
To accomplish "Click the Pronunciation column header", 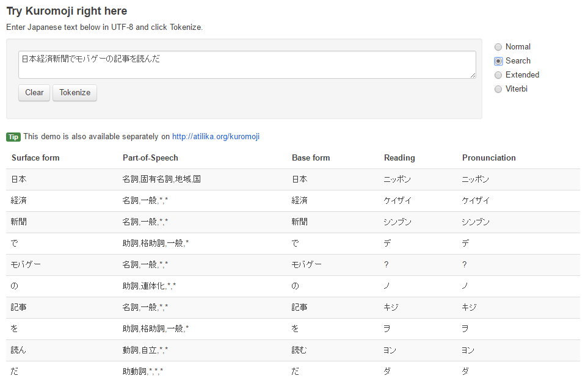I will pyautogui.click(x=488, y=158).
